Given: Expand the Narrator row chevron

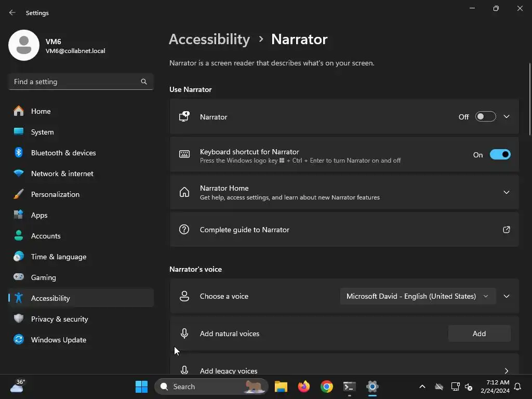Looking at the screenshot, I should tap(506, 117).
